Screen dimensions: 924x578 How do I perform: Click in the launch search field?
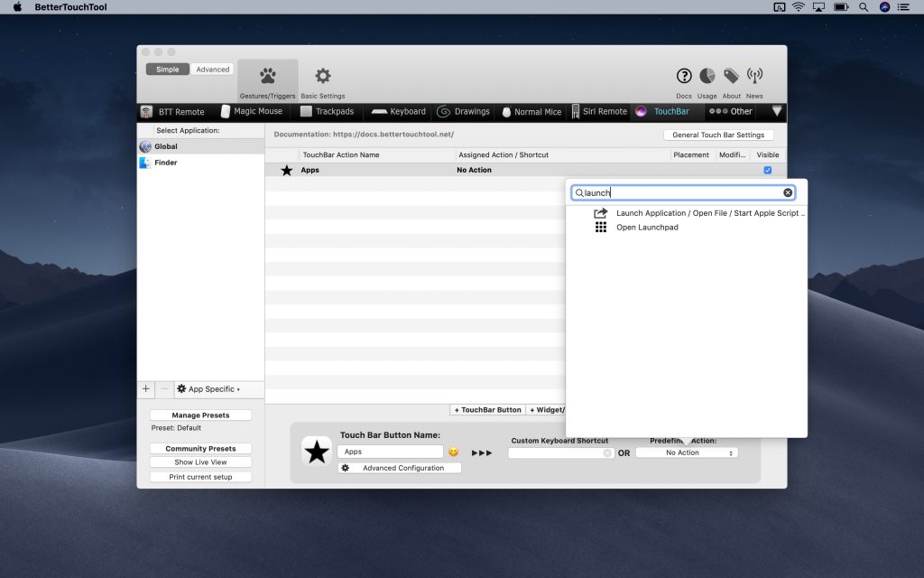(x=682, y=193)
